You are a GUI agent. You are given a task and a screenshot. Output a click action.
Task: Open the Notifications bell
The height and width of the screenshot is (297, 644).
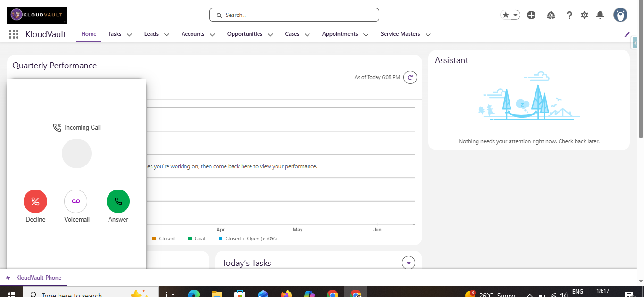click(x=600, y=15)
